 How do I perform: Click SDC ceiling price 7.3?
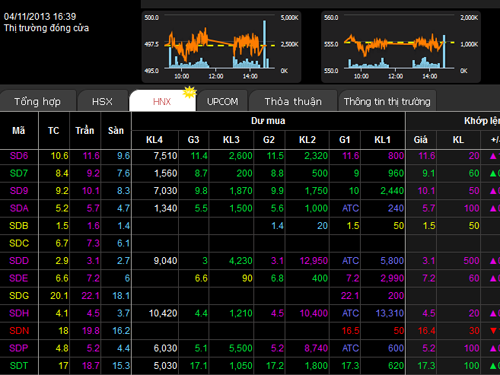(x=93, y=243)
